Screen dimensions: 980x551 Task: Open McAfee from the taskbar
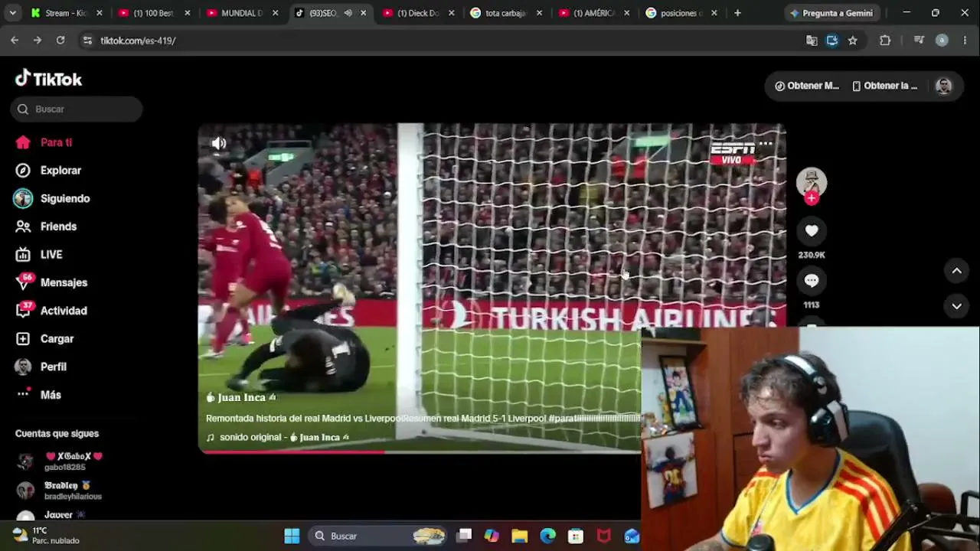click(604, 536)
